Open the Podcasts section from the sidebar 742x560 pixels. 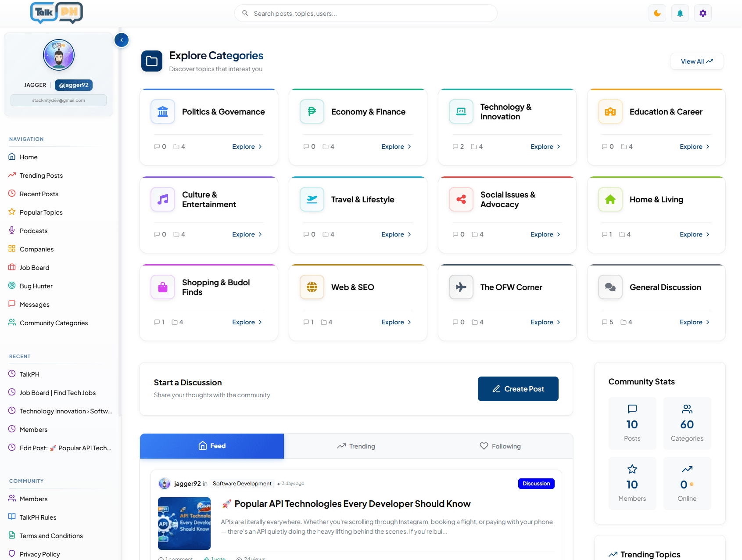33,230
